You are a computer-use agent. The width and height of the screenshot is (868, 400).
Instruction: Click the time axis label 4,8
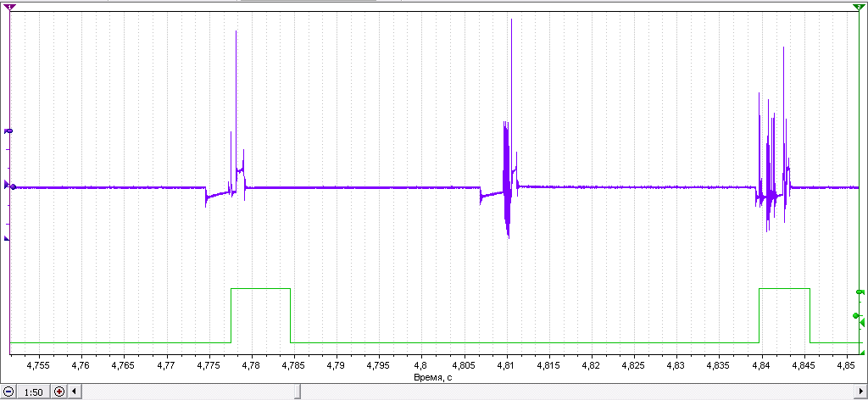tap(421, 365)
